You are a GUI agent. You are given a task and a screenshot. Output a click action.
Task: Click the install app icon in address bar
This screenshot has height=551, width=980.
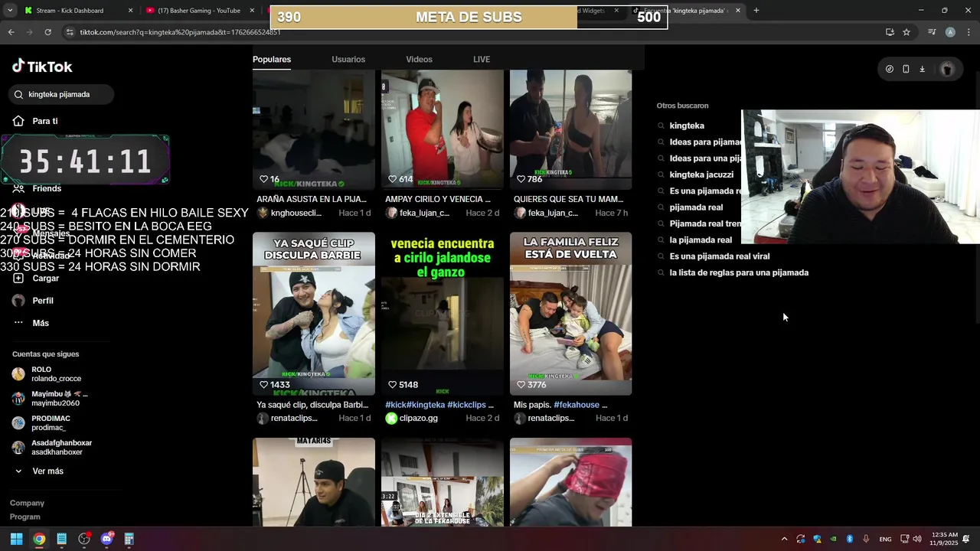tap(890, 32)
